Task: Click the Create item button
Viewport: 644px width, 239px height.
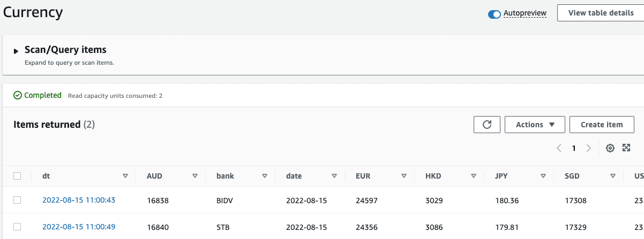Action: coord(602,125)
